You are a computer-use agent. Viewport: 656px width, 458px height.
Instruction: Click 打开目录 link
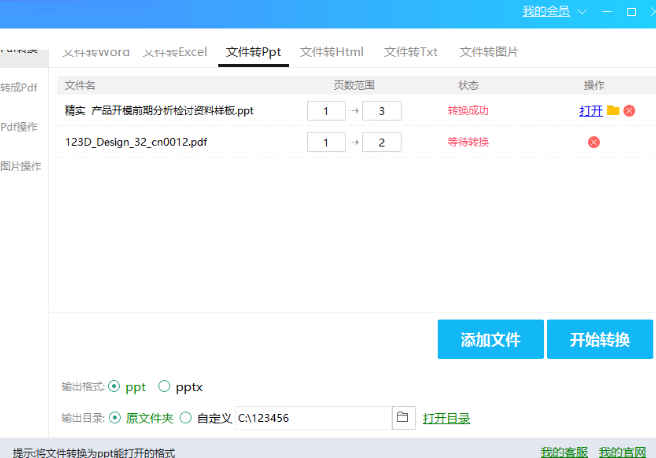click(x=446, y=418)
